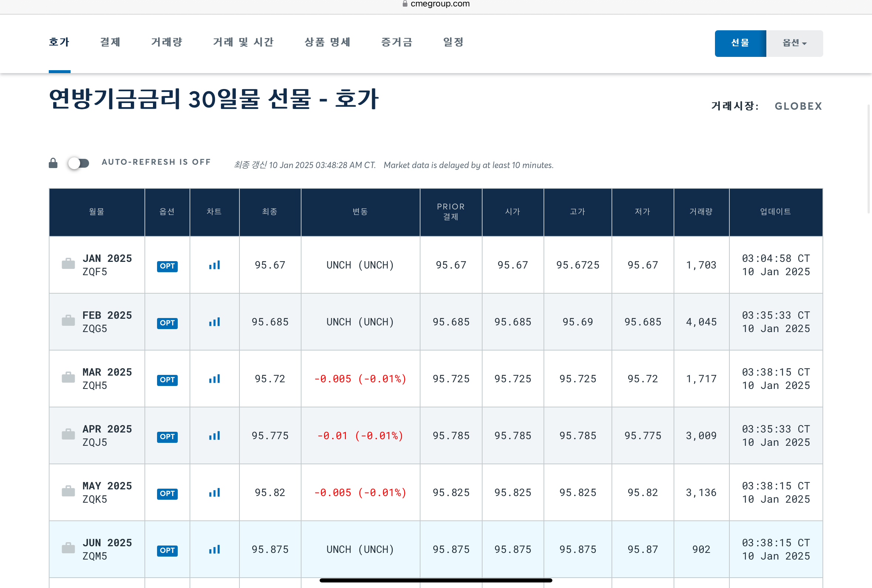The height and width of the screenshot is (588, 872).
Task: Open the 증거금 margins tab
Action: tap(397, 42)
